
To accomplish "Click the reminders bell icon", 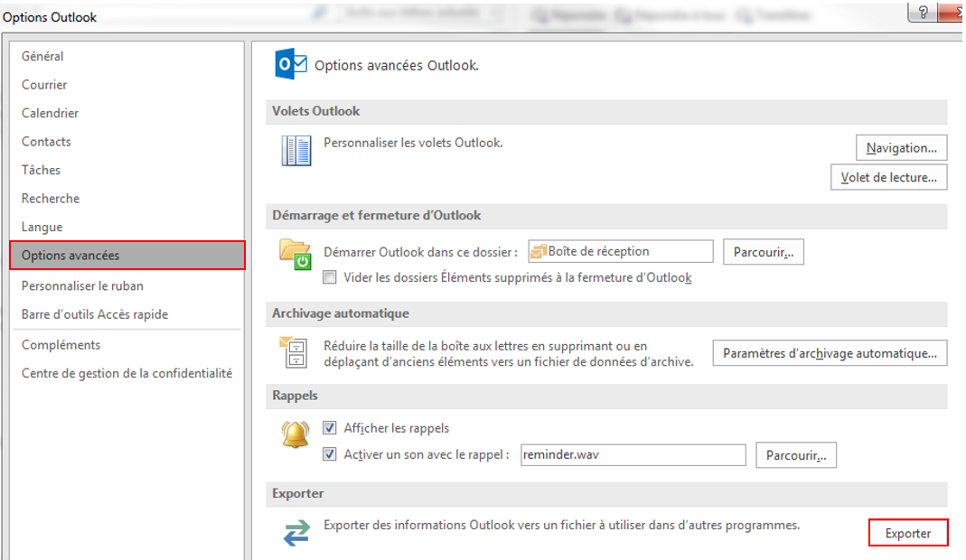I will (295, 434).
